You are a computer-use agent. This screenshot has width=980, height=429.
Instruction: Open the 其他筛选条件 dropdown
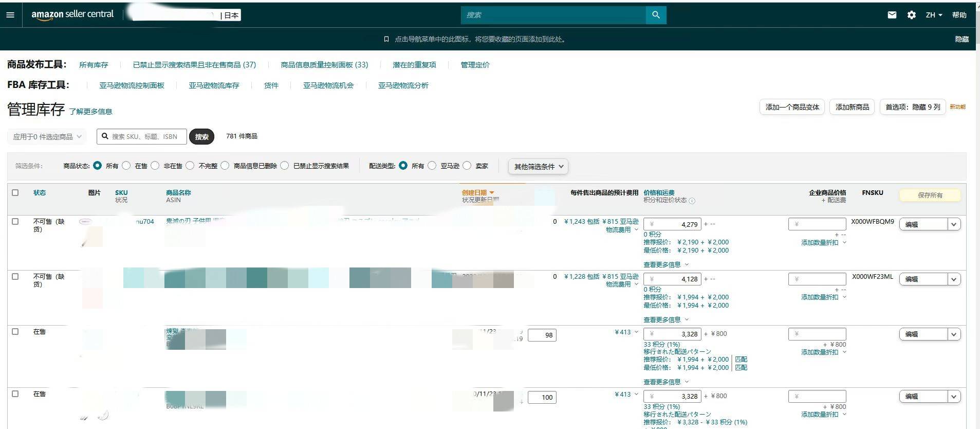[x=538, y=166]
